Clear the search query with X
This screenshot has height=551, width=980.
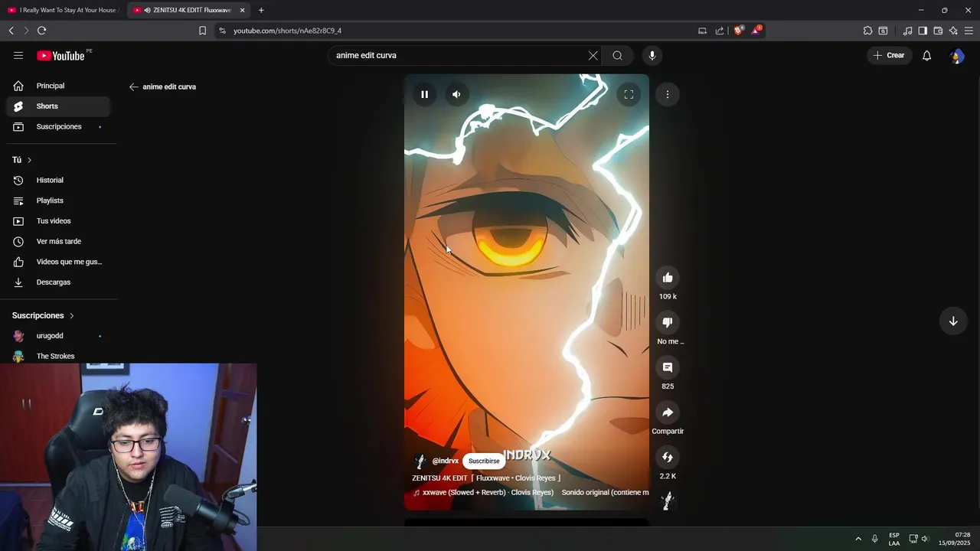pyautogui.click(x=593, y=55)
